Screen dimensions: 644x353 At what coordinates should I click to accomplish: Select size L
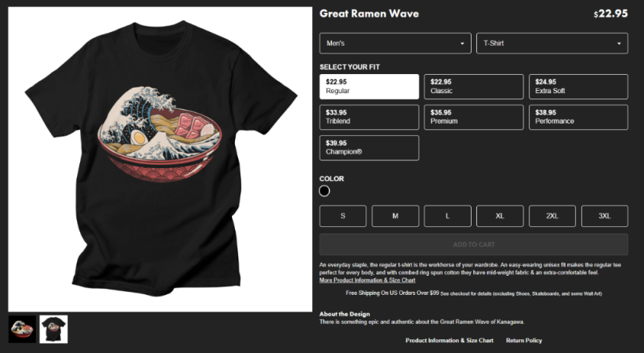[448, 216]
